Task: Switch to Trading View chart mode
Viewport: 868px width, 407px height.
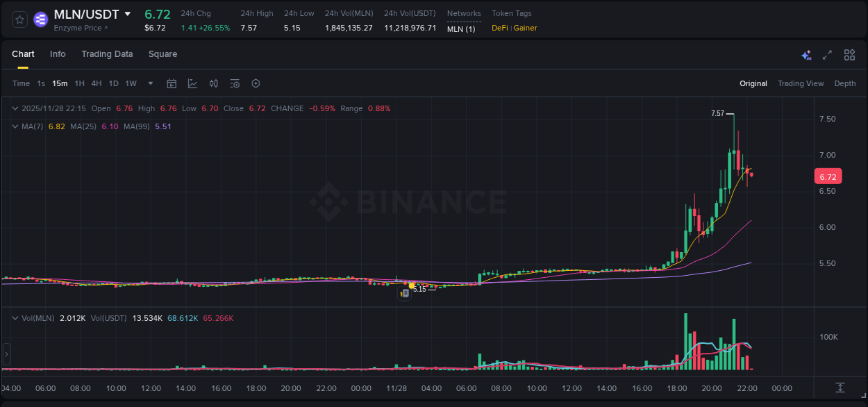Action: 801,83
